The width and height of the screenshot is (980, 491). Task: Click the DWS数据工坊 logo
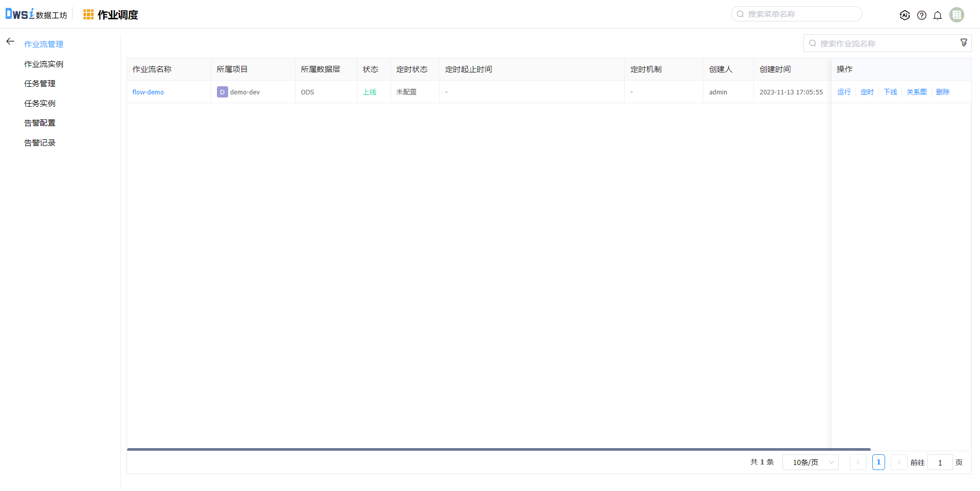click(36, 14)
